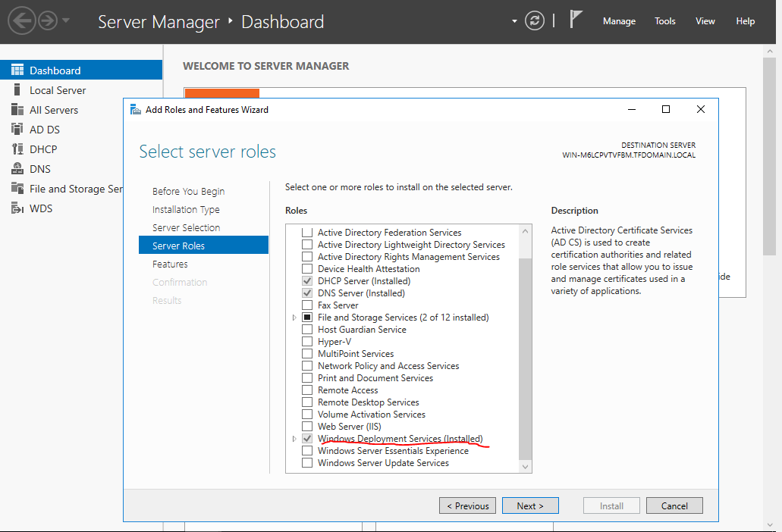Check the Hyper-V role checkbox

click(x=307, y=342)
